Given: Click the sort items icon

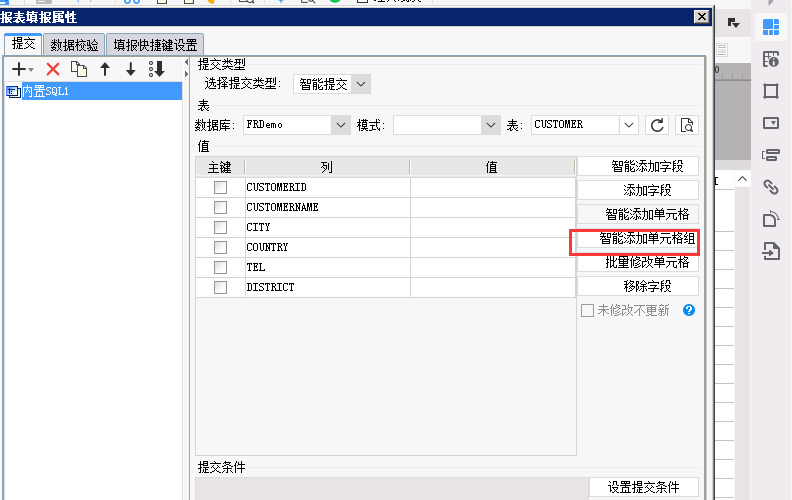Looking at the screenshot, I should [157, 69].
